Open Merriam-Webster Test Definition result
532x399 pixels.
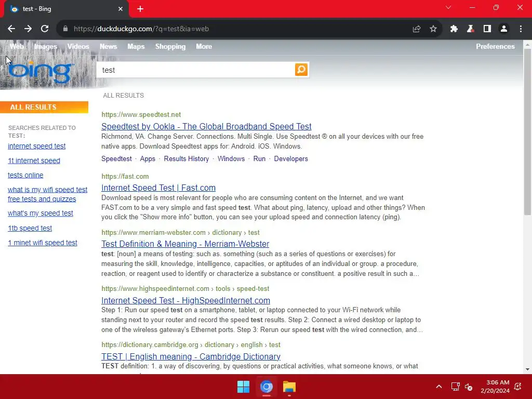pyautogui.click(x=185, y=244)
